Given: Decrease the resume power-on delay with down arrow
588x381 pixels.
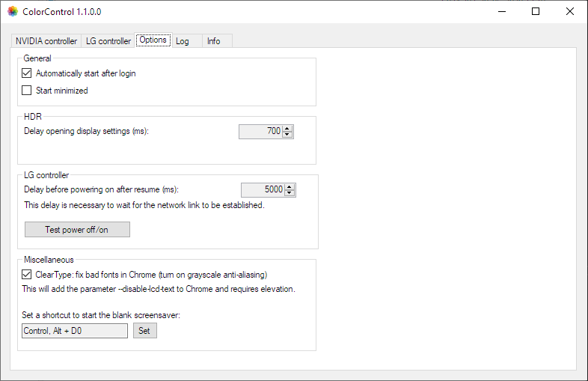Looking at the screenshot, I should pyautogui.click(x=290, y=193).
